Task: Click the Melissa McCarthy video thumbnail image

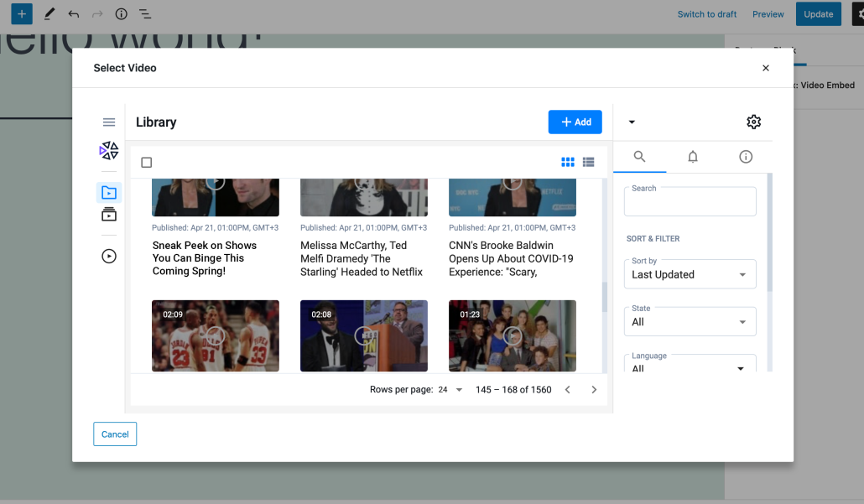Action: point(364,197)
